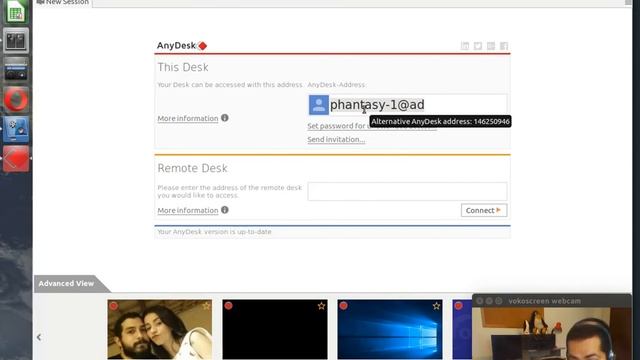Click 'Your AnyDesk version is up-to-date' text

(214, 231)
